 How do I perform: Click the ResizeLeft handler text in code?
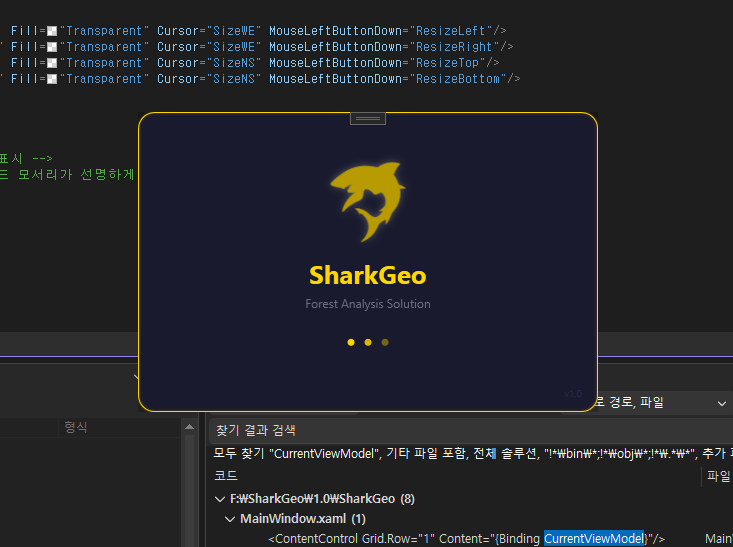coord(451,31)
